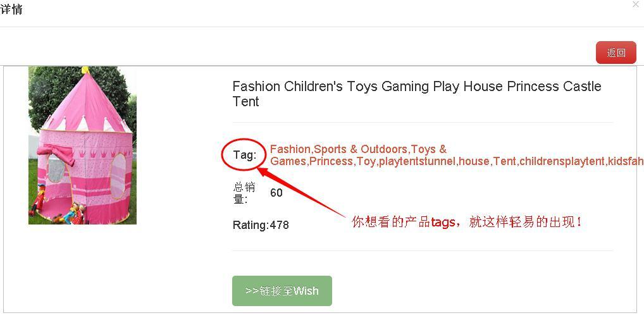Click the 详情 dialog header title
The width and height of the screenshot is (644, 320).
11,10
